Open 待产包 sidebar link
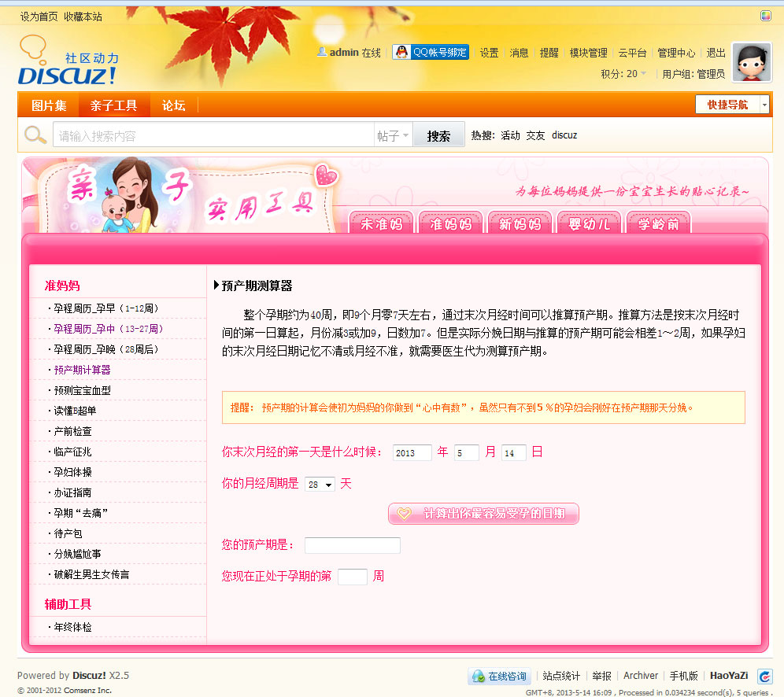This screenshot has width=784, height=697. [x=68, y=533]
